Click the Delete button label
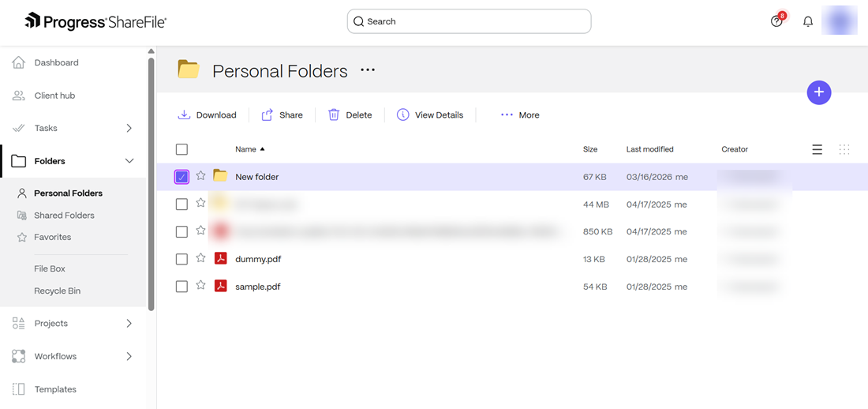Viewport: 868px width, 409px height. click(359, 115)
